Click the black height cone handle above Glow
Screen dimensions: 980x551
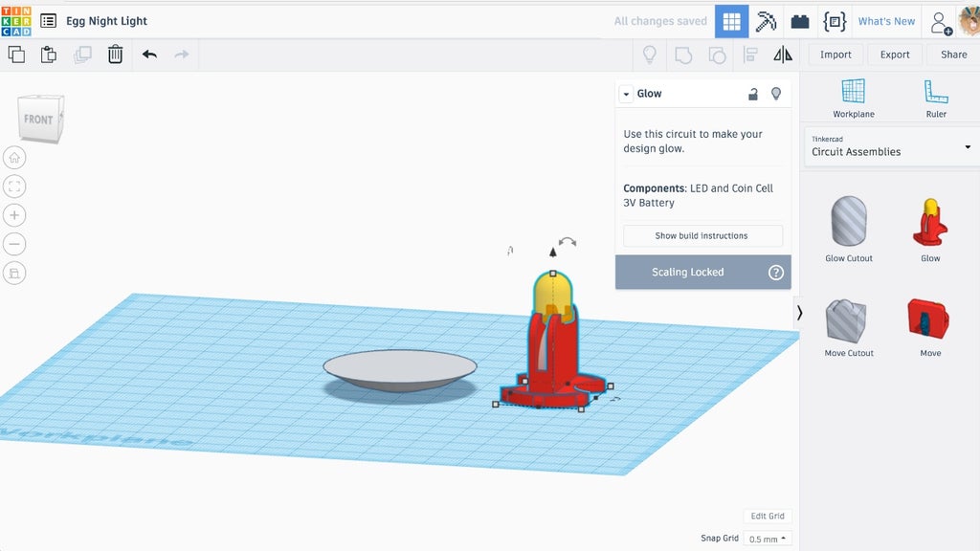(552, 252)
